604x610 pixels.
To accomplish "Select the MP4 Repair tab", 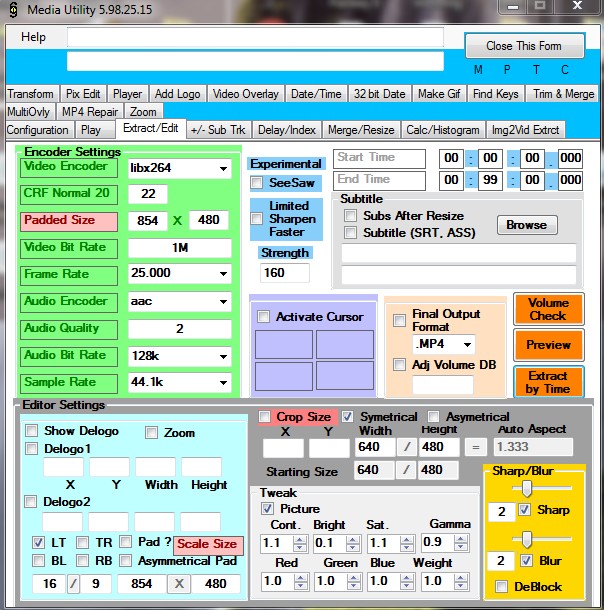I will coord(90,112).
